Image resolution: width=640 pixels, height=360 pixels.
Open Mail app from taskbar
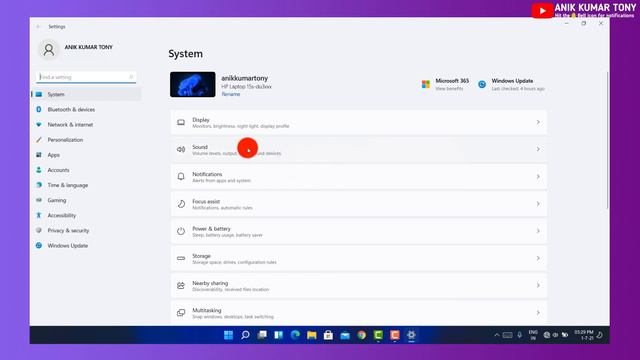(x=345, y=335)
